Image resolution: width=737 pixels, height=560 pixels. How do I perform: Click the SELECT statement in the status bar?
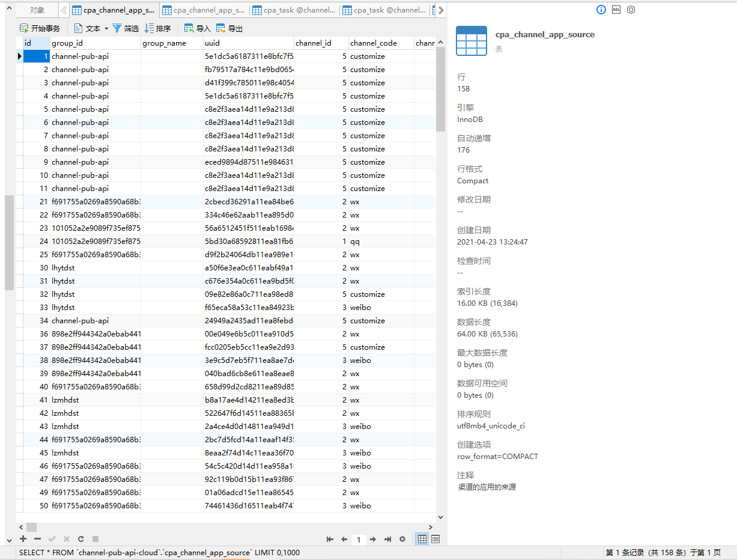159,553
